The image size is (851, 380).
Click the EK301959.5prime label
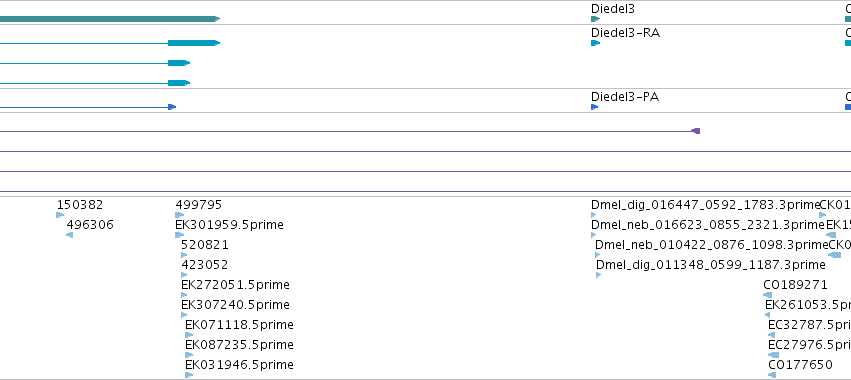click(229, 225)
